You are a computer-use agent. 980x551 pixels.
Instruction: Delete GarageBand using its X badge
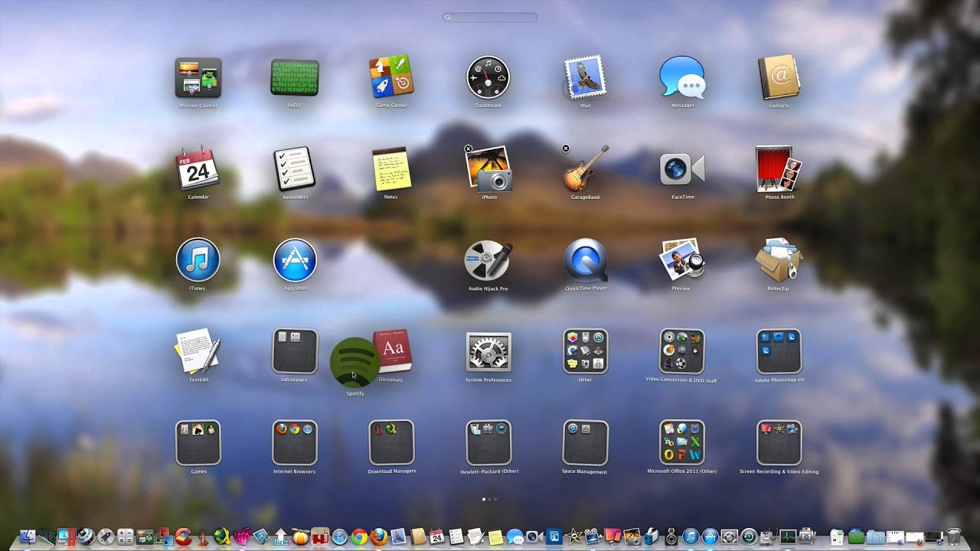(566, 148)
